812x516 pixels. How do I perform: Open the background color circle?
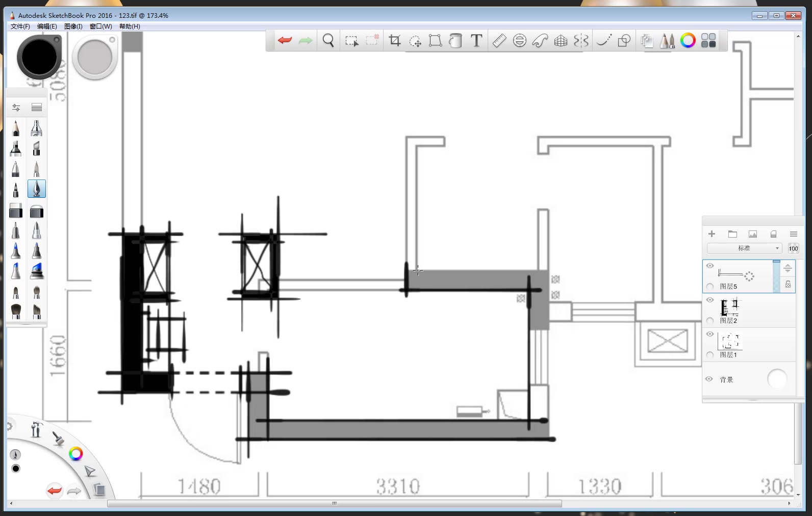pos(777,379)
